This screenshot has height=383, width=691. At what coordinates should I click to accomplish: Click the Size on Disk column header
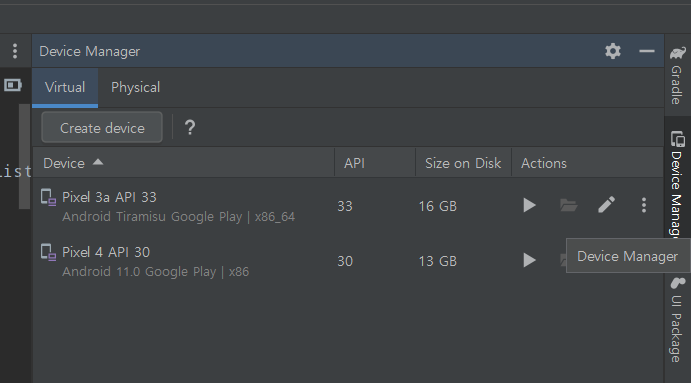point(463,163)
